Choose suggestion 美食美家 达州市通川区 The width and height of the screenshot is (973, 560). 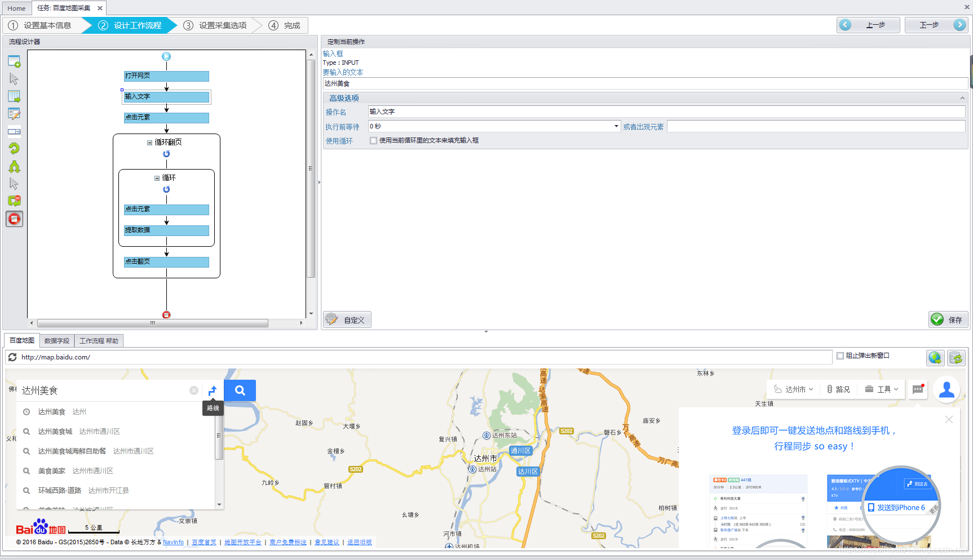(x=116, y=471)
